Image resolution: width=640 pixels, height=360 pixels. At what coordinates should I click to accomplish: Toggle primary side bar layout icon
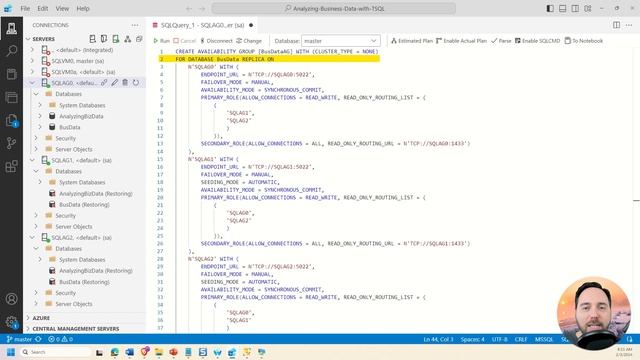(x=550, y=8)
